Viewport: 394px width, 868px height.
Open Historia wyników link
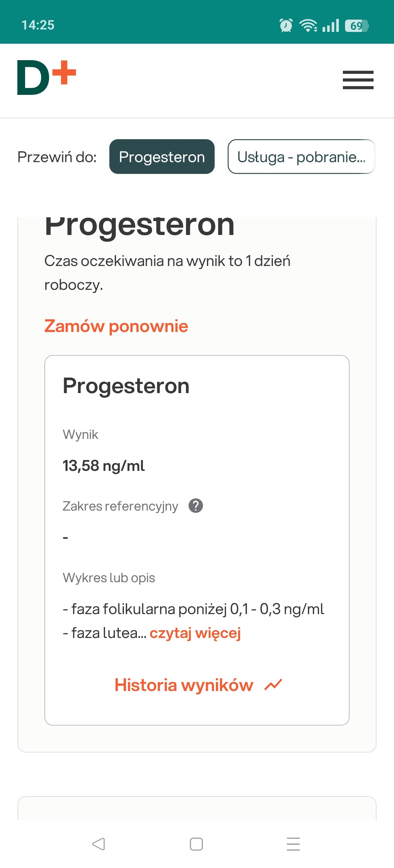click(x=184, y=685)
